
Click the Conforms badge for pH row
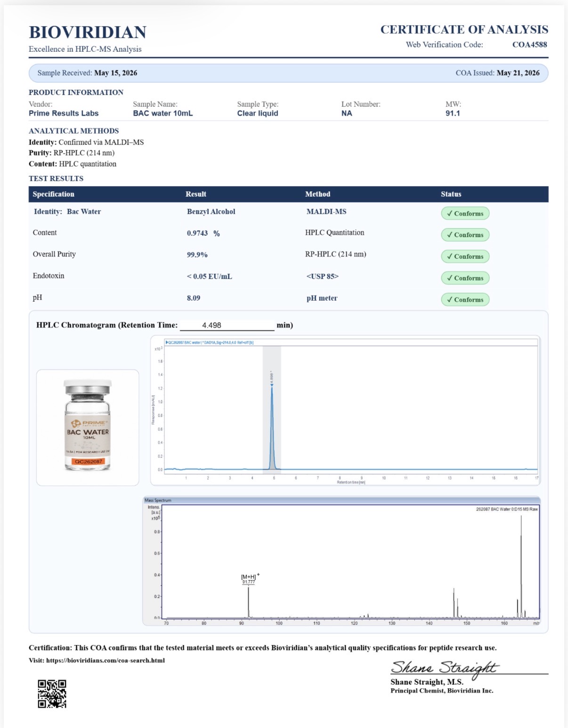[x=465, y=300]
